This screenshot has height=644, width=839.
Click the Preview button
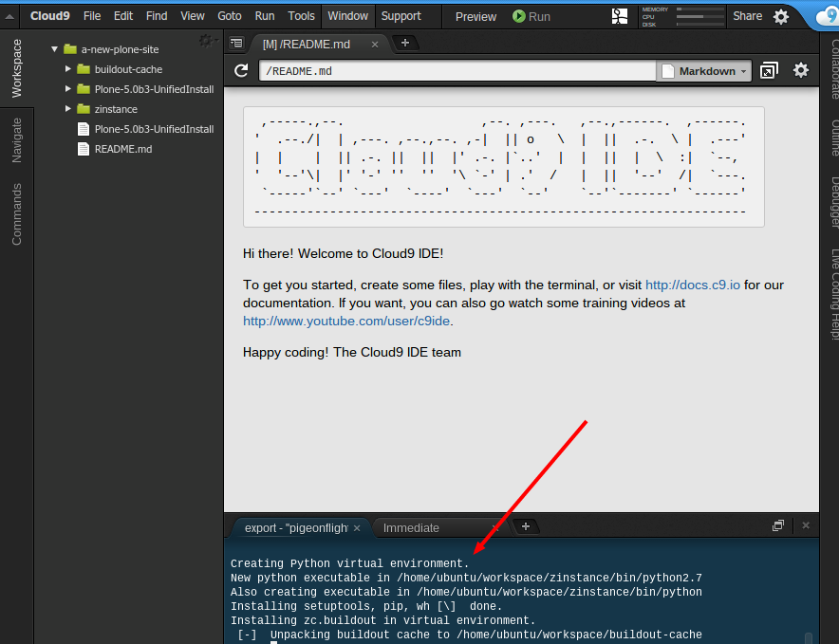pyautogui.click(x=475, y=16)
